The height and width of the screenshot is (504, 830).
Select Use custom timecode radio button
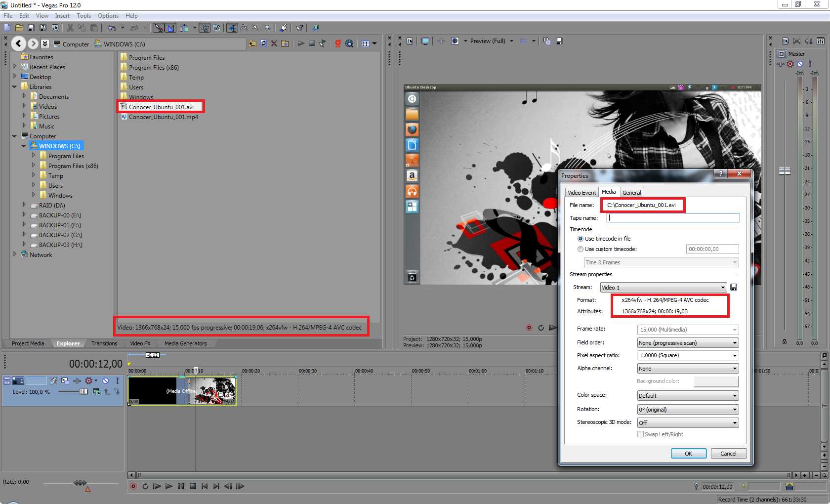[581, 249]
